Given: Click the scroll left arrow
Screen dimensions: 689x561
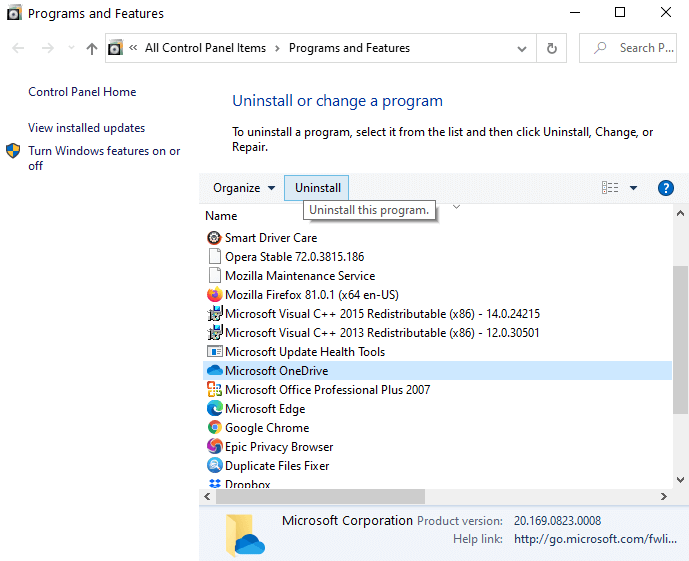Looking at the screenshot, I should 207,496.
